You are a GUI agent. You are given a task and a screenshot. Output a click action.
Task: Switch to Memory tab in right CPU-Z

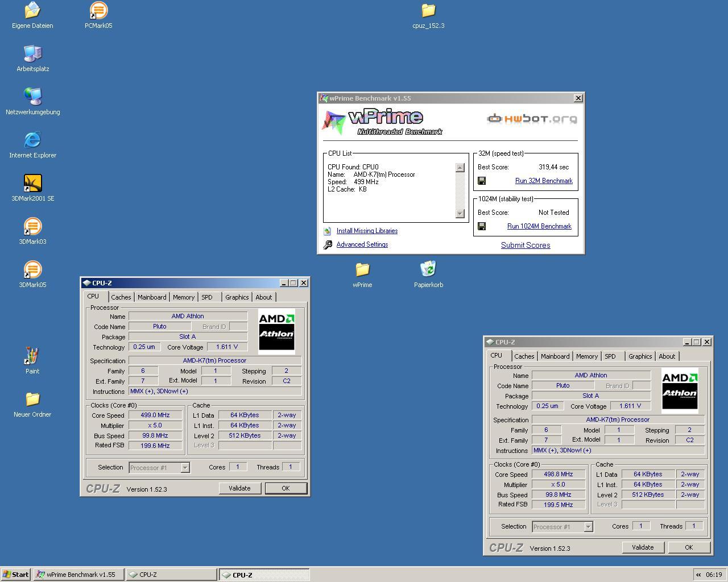(587, 356)
